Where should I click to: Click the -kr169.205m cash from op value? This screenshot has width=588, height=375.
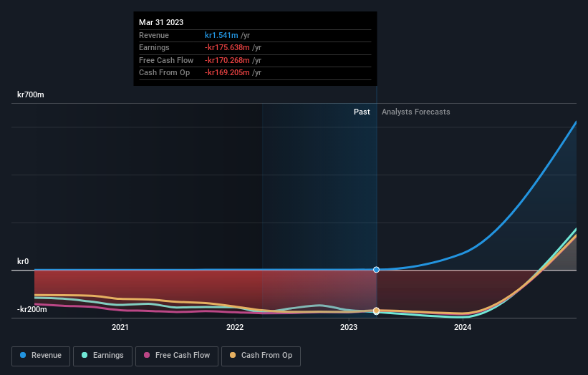coord(227,73)
